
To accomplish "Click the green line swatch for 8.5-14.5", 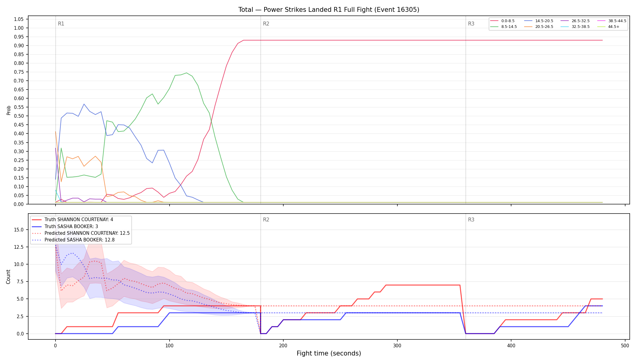I will coord(494,27).
